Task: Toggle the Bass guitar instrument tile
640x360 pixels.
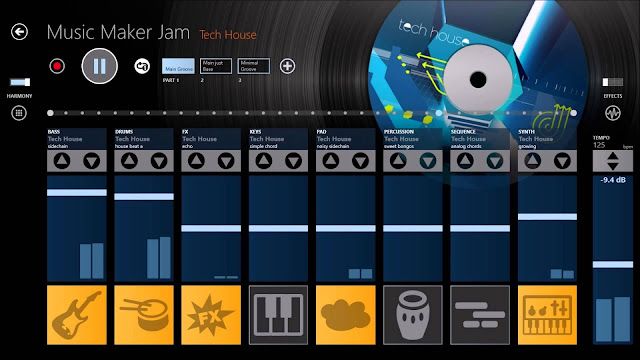Action: click(77, 315)
